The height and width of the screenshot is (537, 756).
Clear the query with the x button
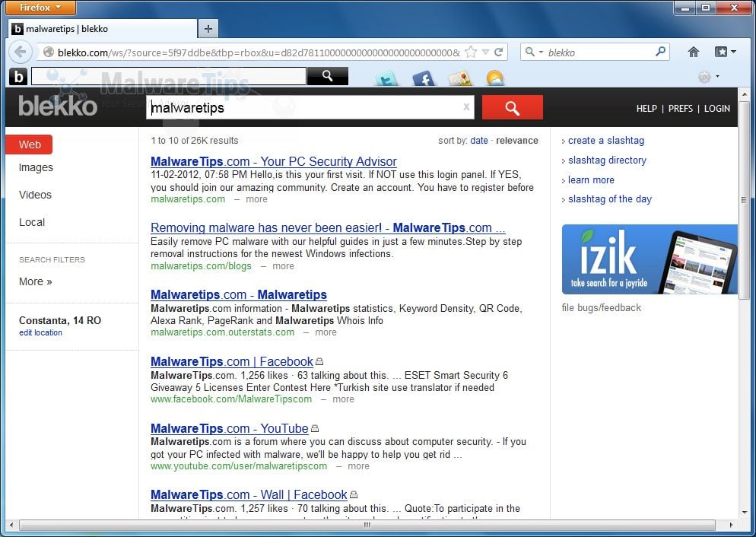coord(466,107)
